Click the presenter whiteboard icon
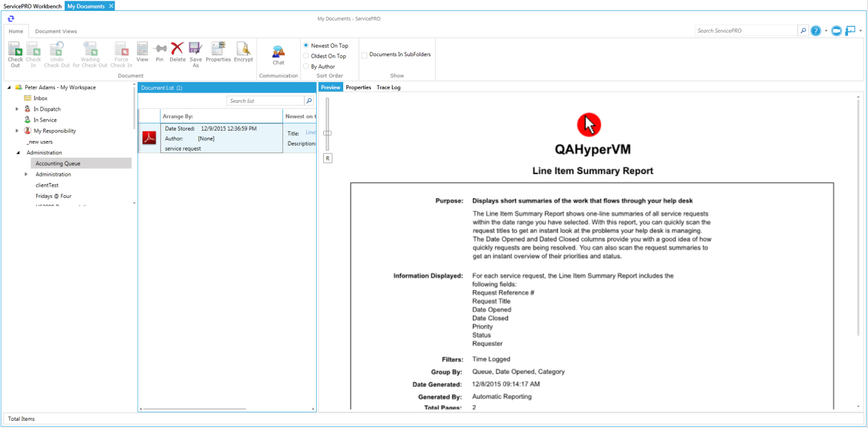Image resolution: width=868 pixels, height=428 pixels. tap(851, 30)
